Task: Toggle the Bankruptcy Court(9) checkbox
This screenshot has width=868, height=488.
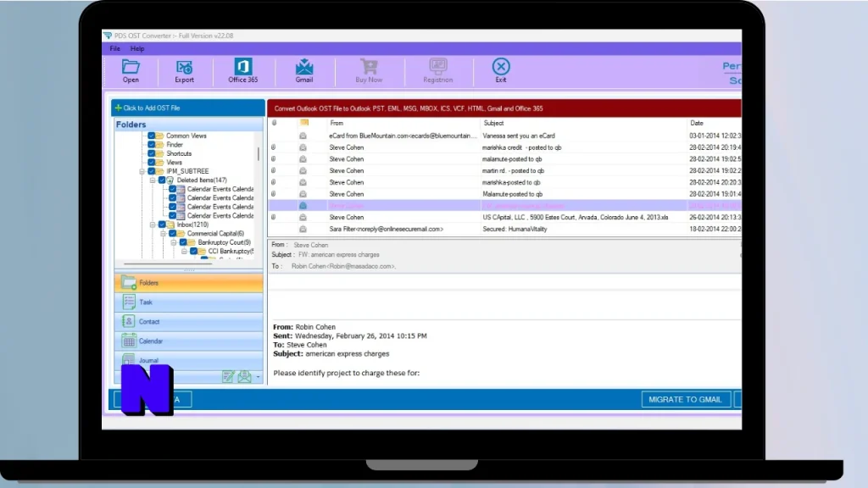Action: tap(183, 242)
